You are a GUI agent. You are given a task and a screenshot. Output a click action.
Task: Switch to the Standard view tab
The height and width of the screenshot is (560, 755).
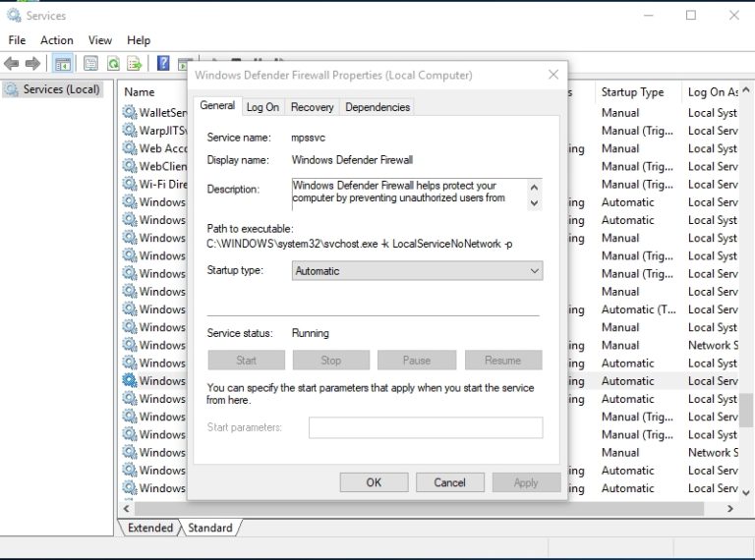coord(210,528)
